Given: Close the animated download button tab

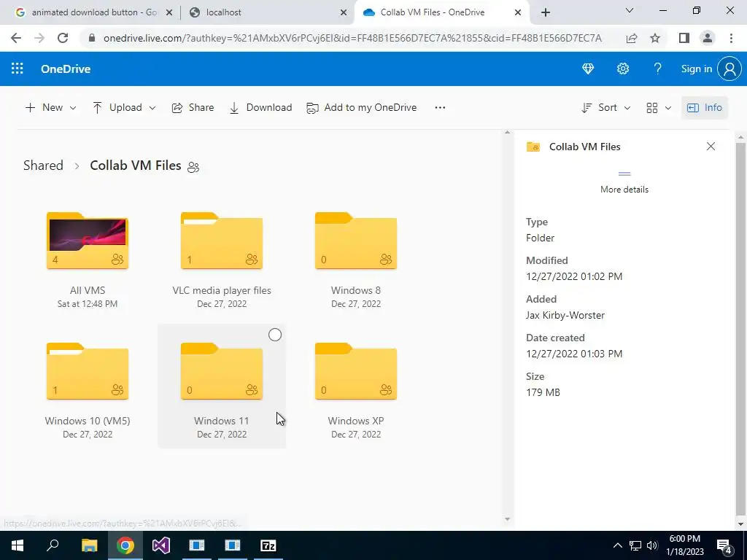Looking at the screenshot, I should point(169,13).
